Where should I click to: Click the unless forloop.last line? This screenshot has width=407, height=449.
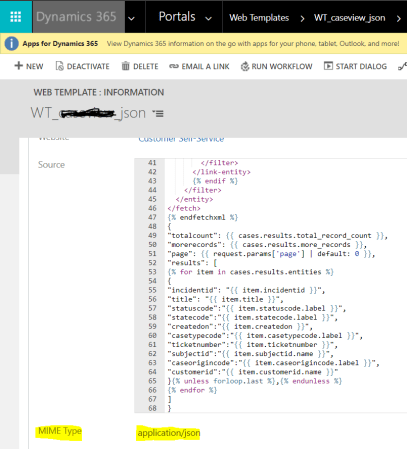[255, 381]
